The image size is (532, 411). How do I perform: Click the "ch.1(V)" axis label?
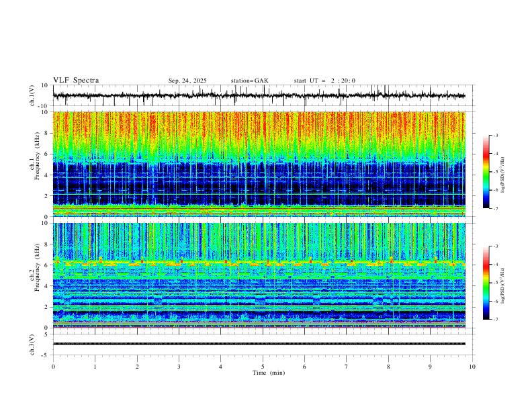coord(32,95)
